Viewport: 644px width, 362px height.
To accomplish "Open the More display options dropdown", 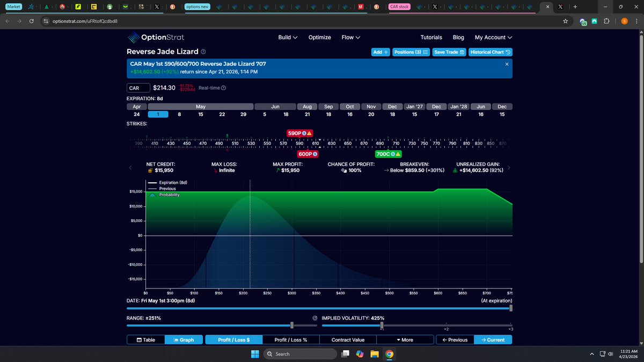I will click(x=405, y=339).
